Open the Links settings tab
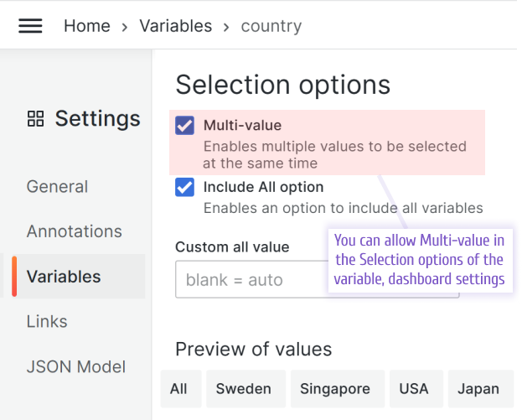This screenshot has width=522, height=420. pos(47,322)
